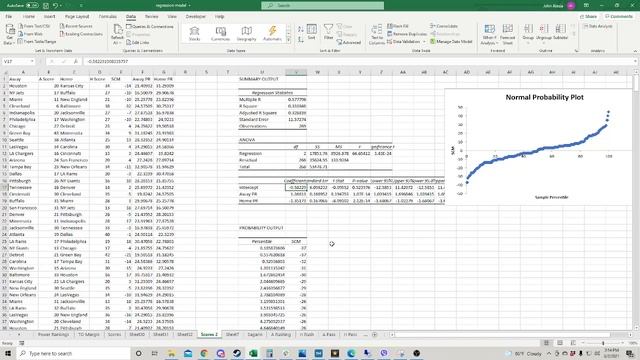Screen dimensions: 640x360
Task: Click Consolidate
Action: 444,26
